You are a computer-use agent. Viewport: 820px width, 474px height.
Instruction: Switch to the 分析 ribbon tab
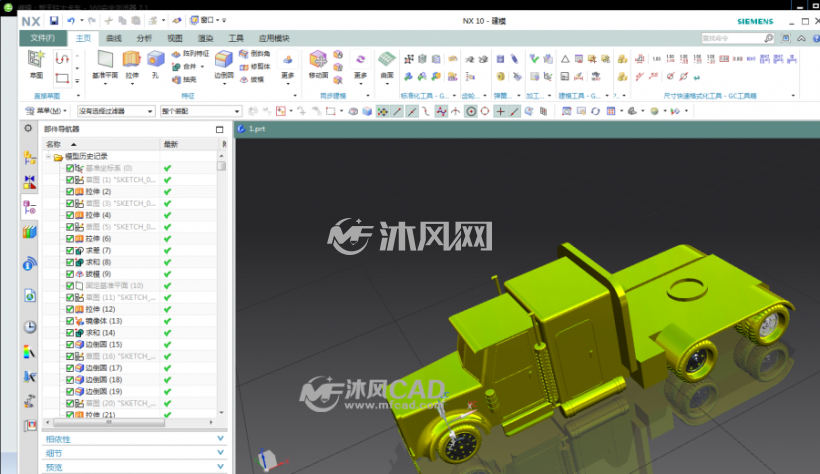(144, 38)
